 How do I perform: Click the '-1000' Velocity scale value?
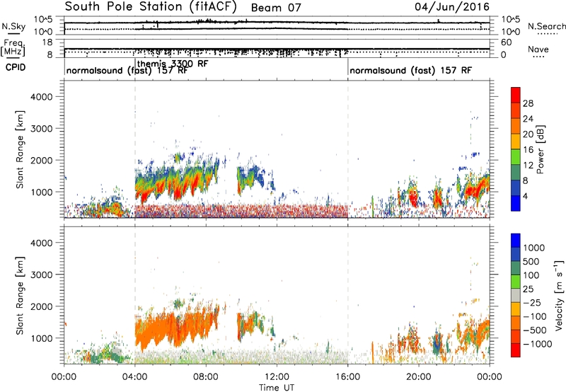[538, 344]
